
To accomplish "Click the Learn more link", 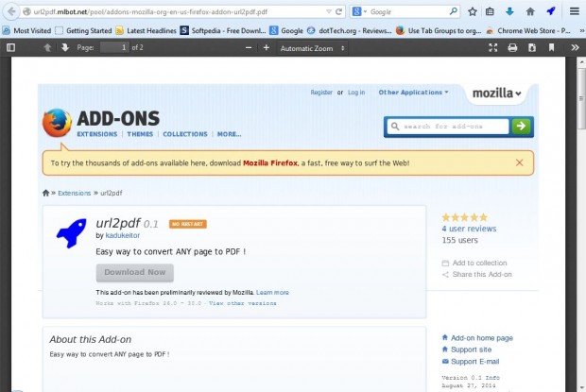I will tap(272, 292).
